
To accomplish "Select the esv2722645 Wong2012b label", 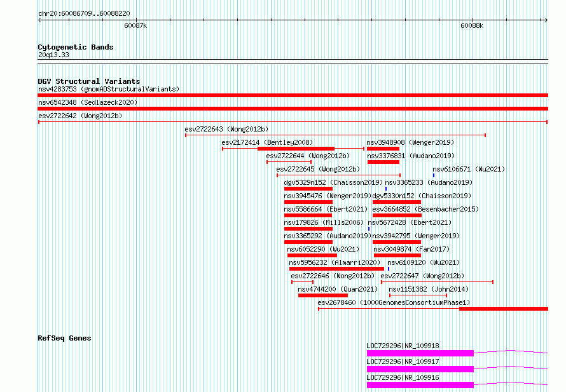I will coord(318,169).
